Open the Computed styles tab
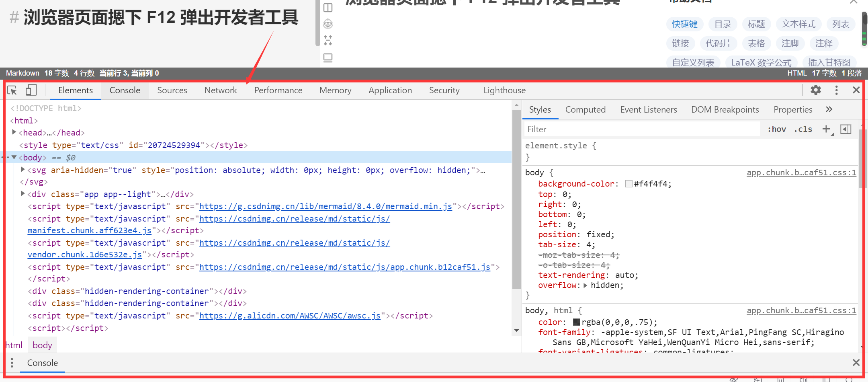The height and width of the screenshot is (382, 868). [585, 109]
